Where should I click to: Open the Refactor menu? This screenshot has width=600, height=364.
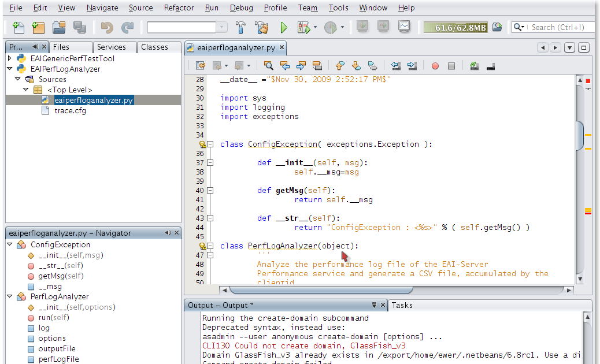point(179,8)
